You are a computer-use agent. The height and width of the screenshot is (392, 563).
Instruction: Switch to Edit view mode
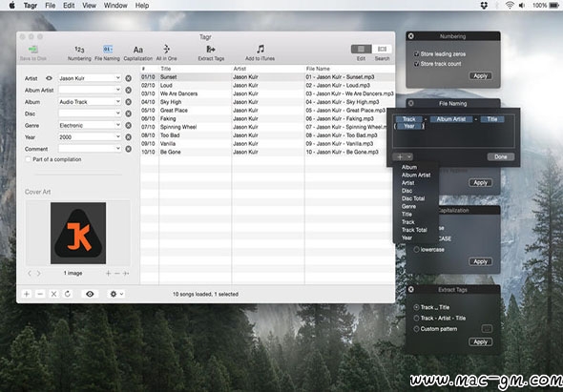[x=362, y=50]
